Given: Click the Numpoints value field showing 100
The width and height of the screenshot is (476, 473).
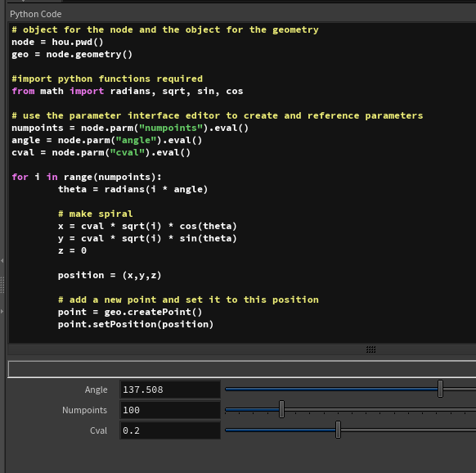Looking at the screenshot, I should point(170,410).
